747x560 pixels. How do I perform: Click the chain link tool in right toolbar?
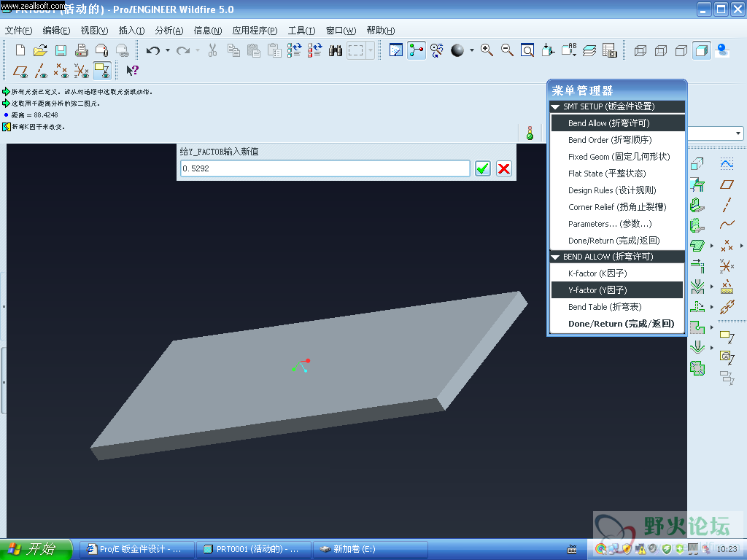click(x=727, y=307)
